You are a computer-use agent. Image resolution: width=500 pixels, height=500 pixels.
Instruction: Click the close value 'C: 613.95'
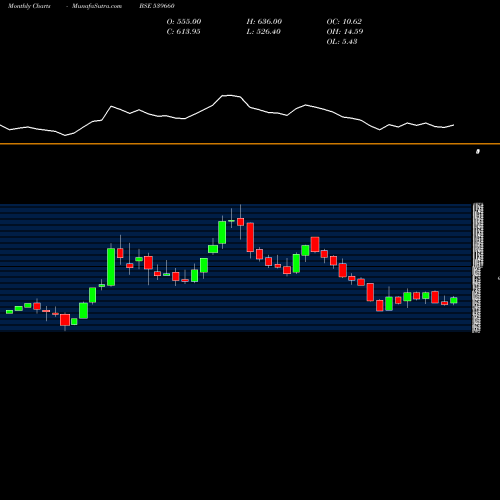(x=183, y=31)
